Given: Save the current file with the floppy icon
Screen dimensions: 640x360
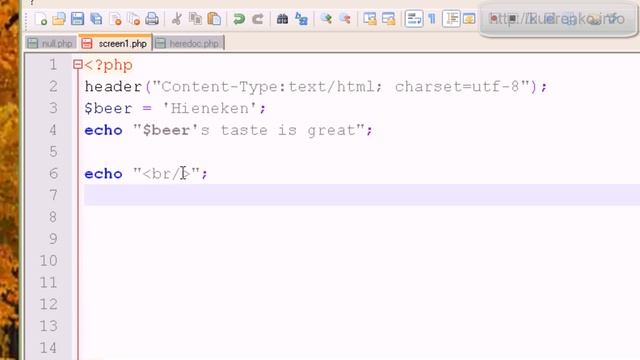Looking at the screenshot, I should 77,19.
